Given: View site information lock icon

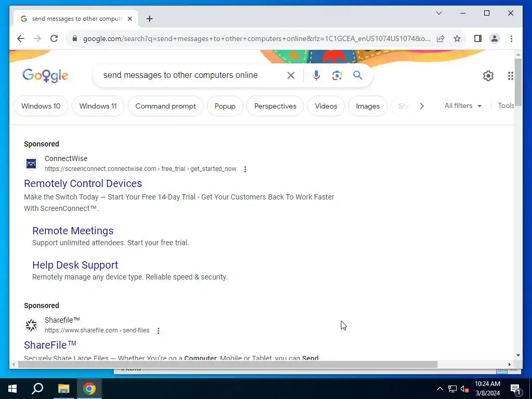Looking at the screenshot, I should click(75, 38).
